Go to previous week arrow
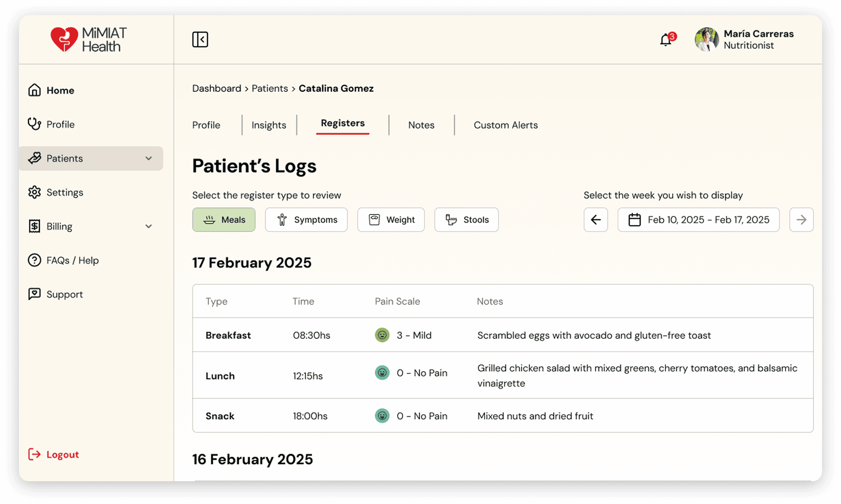The image size is (841, 504). coord(596,220)
